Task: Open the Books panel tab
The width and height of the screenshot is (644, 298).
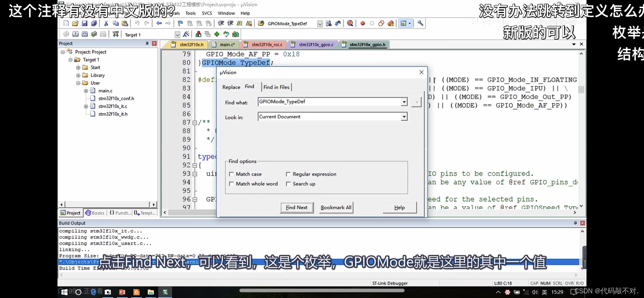Action: (95, 213)
